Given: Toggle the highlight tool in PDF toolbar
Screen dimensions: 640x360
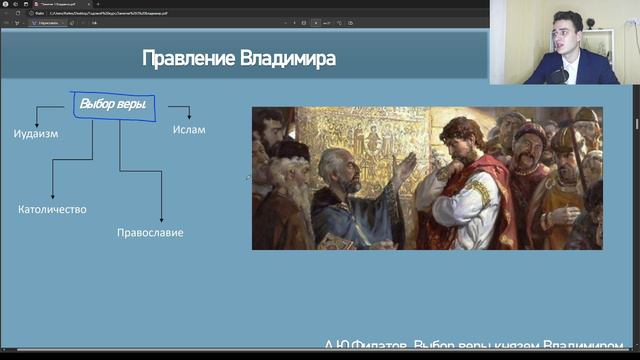Looking at the screenshot, I should coord(17,23).
